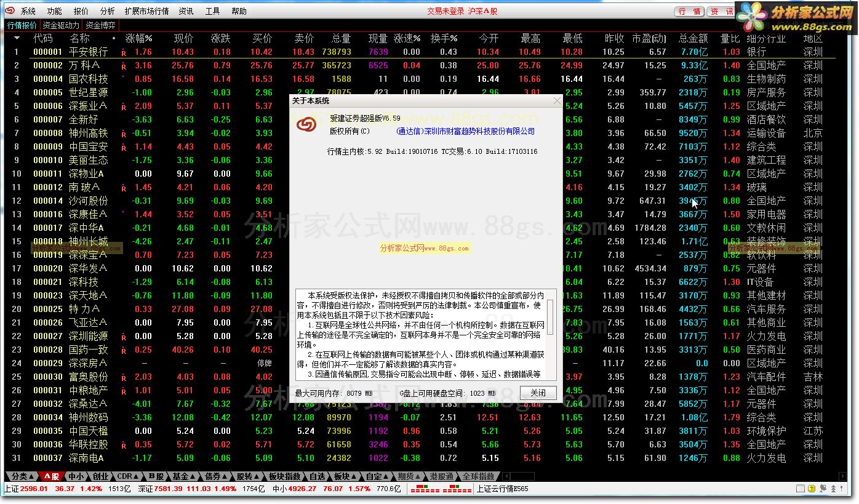Expand the 债券▲ bottom tab menu
This screenshot has height=504, width=859.
point(217,476)
